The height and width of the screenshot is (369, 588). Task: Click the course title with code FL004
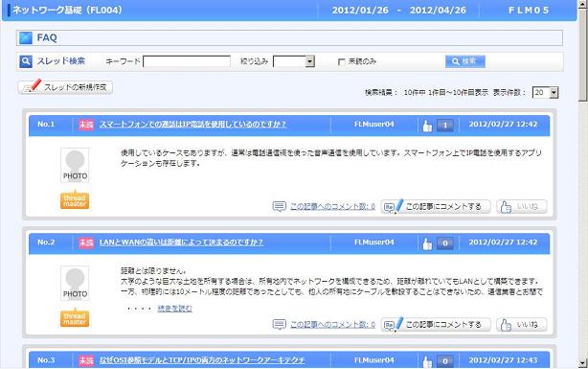(67, 11)
